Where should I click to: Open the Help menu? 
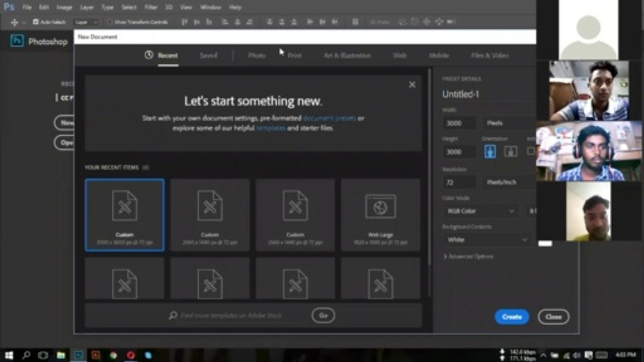coord(235,8)
